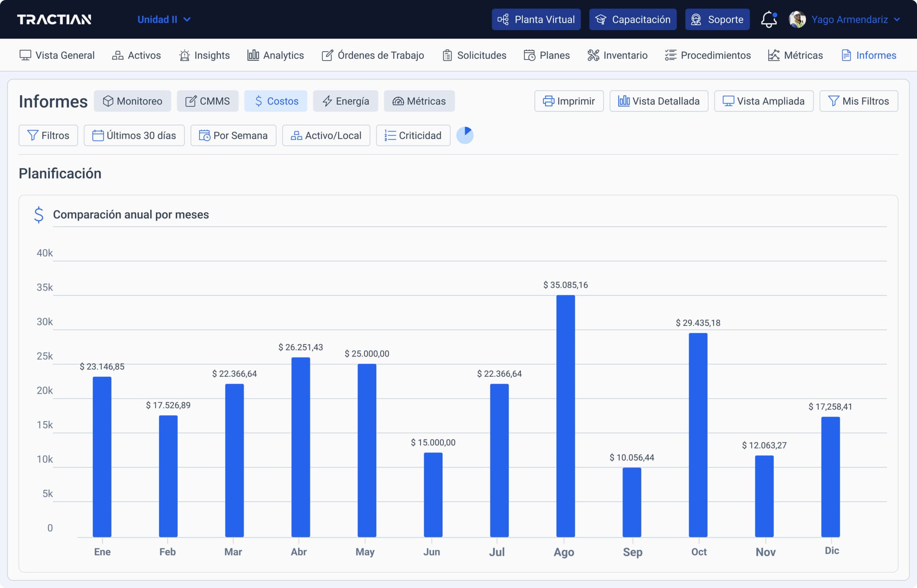Switch to the Energía report tab
The height and width of the screenshot is (588, 917).
pyautogui.click(x=345, y=101)
